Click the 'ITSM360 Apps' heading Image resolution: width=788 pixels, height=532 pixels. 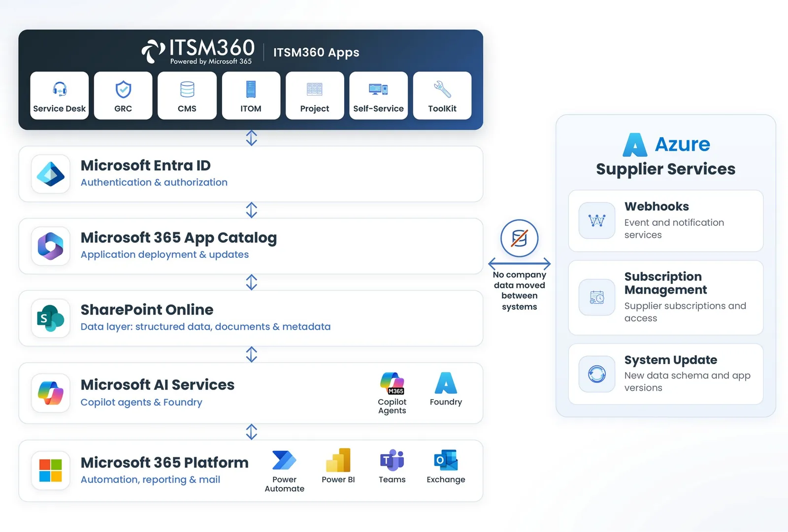pyautogui.click(x=316, y=53)
